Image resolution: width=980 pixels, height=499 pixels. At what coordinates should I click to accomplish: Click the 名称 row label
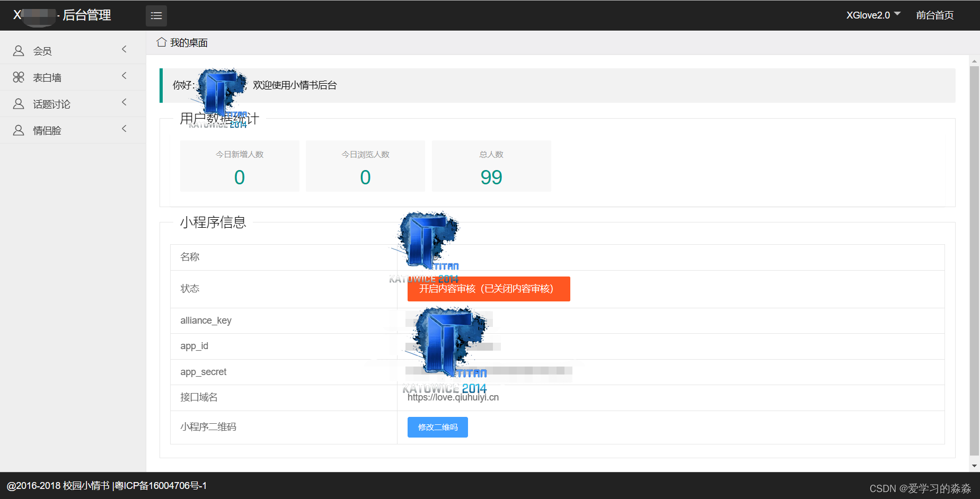pos(190,257)
